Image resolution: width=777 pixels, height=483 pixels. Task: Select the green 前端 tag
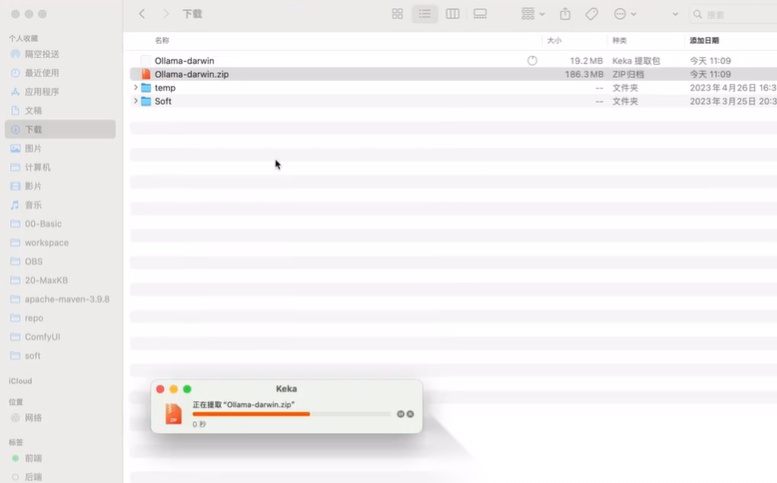pyautogui.click(x=60, y=458)
